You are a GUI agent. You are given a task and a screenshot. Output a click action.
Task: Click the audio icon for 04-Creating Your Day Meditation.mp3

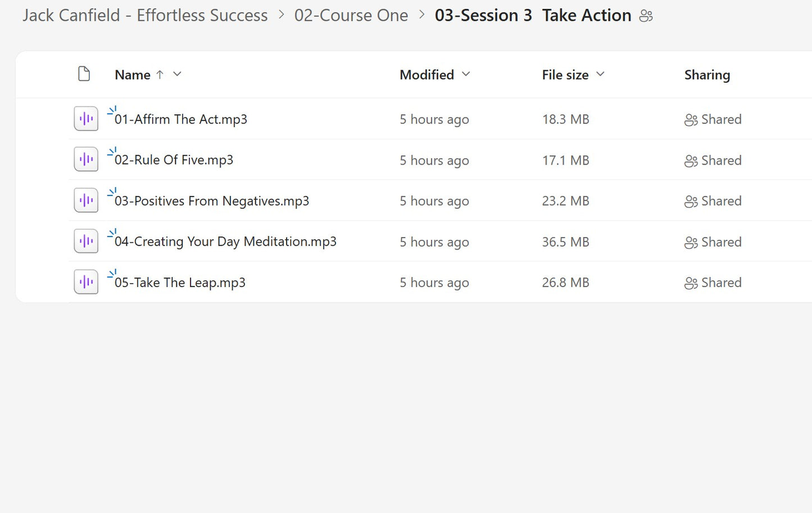(85, 240)
